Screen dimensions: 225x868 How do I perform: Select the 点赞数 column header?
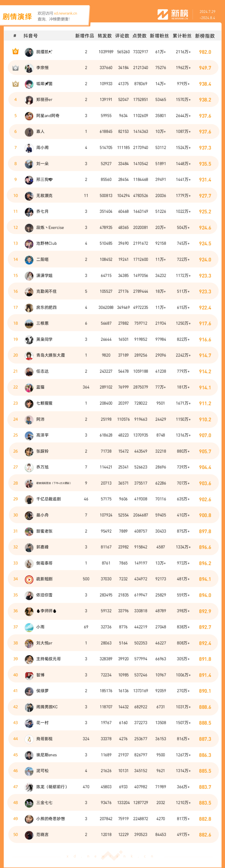pos(140,36)
